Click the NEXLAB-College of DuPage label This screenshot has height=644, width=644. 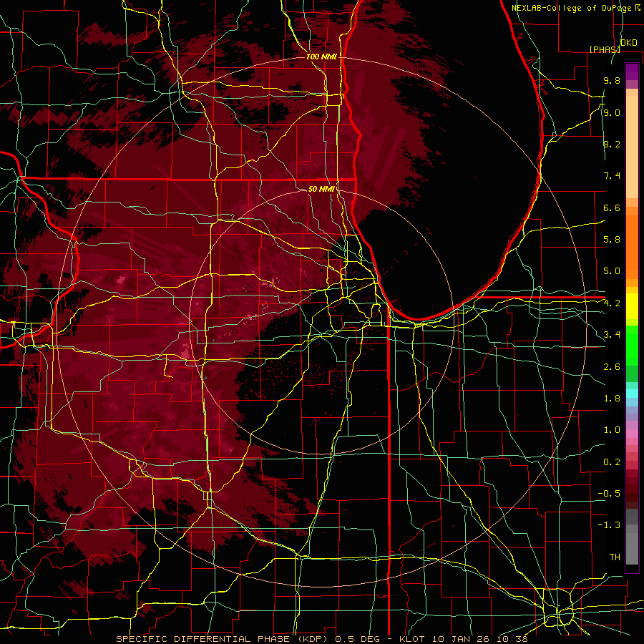point(572,8)
